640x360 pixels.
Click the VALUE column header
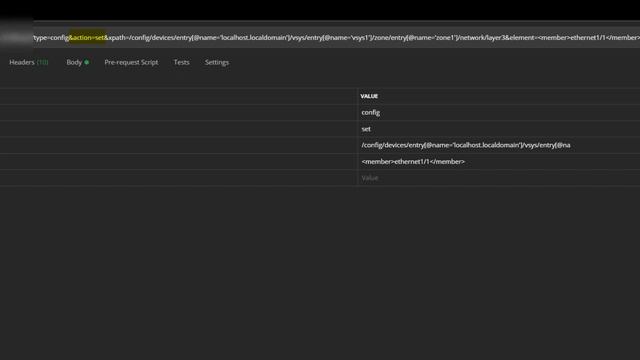[369, 96]
